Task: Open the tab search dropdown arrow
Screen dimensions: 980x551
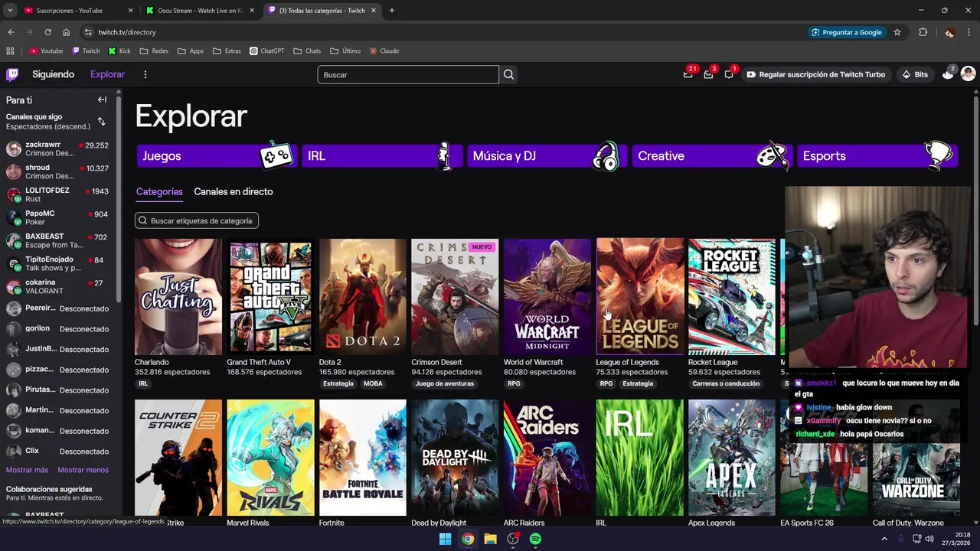Action: coord(10,11)
